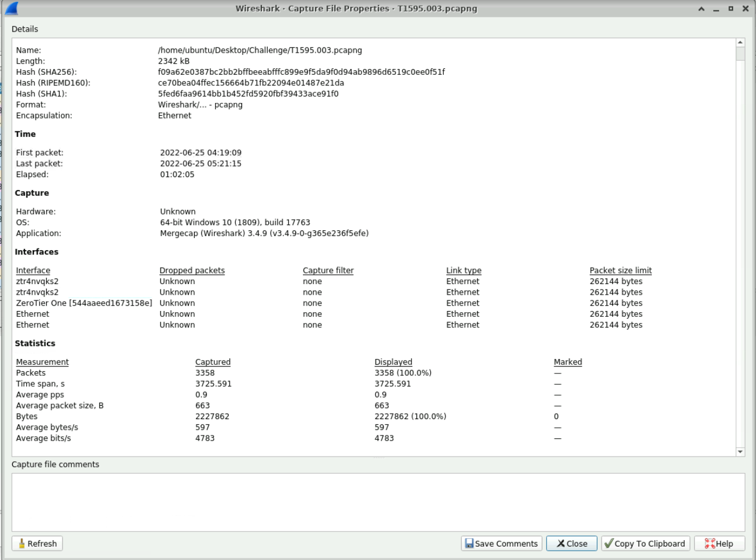
Task: Click the format value "Wireshark/... - pcapng"
Action: pos(200,105)
